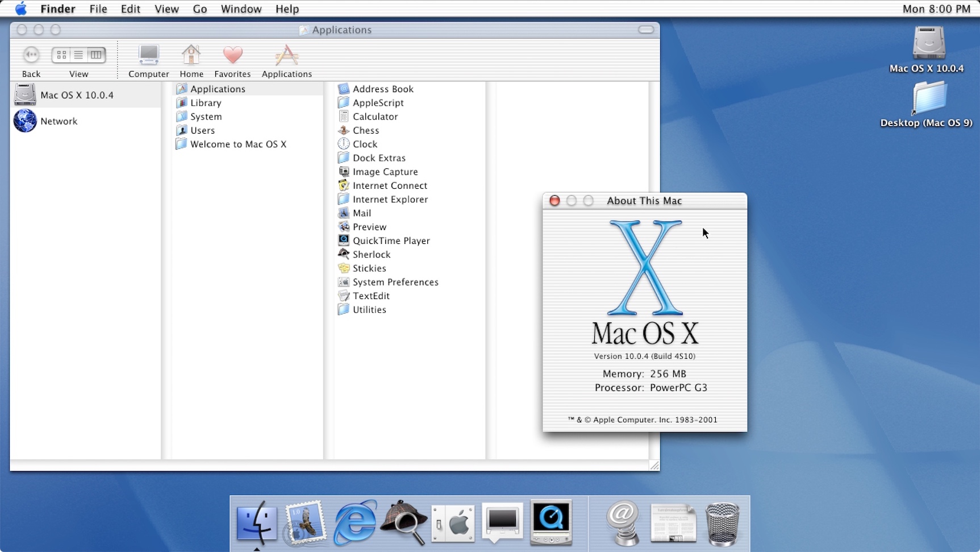Open Mail stamp icon in Dock
The height and width of the screenshot is (552, 980).
point(306,523)
